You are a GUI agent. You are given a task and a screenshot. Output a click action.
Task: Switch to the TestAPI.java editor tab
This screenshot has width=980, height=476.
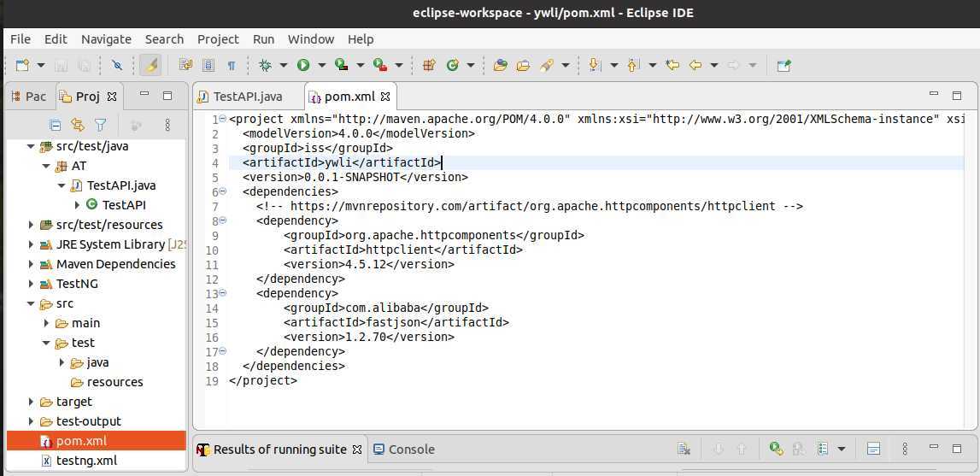pyautogui.click(x=240, y=97)
